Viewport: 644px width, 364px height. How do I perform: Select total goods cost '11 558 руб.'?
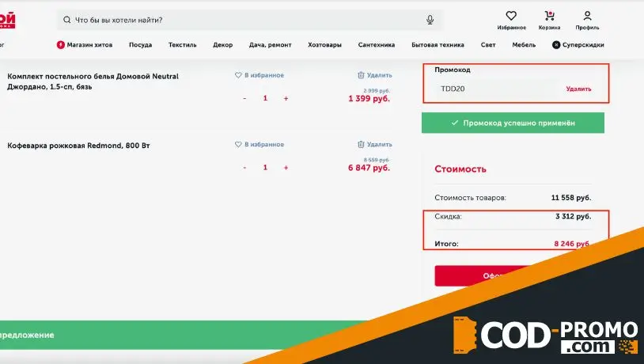[571, 198]
